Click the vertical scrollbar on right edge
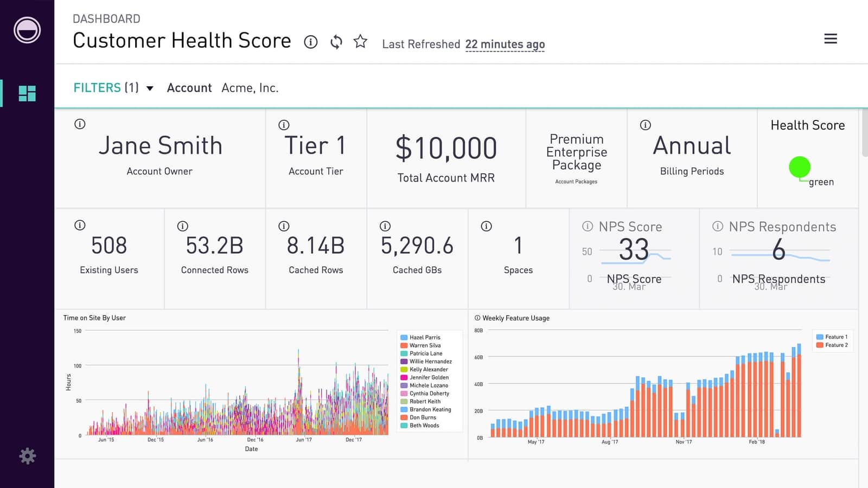868x488 pixels. coord(864,133)
